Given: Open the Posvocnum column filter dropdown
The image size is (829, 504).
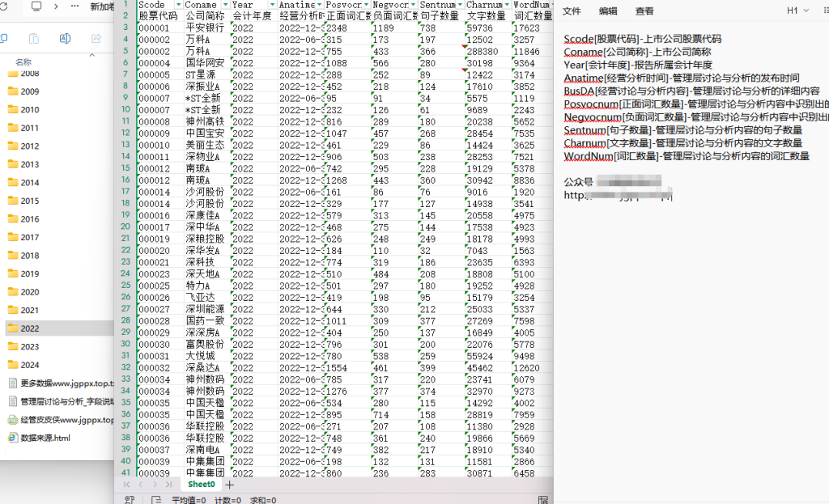Looking at the screenshot, I should 367,5.
